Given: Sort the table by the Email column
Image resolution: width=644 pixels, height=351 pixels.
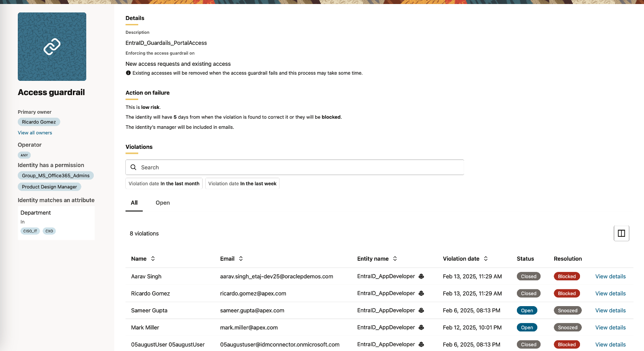Looking at the screenshot, I should (241, 259).
